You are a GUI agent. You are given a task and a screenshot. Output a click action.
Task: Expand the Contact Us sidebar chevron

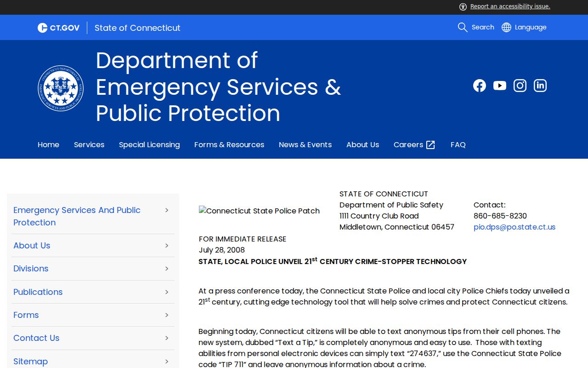tap(167, 338)
